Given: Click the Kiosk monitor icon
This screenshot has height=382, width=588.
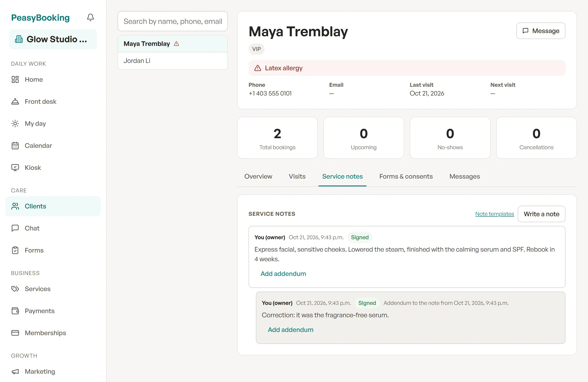Looking at the screenshot, I should [15, 168].
